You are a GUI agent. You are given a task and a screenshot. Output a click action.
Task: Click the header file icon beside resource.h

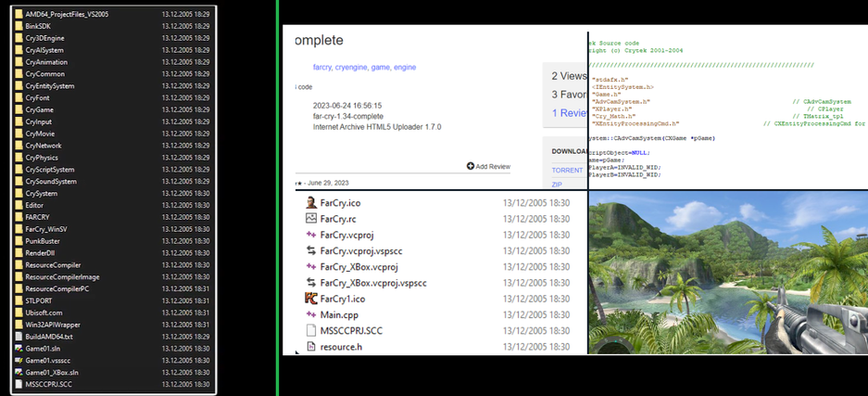pyautogui.click(x=310, y=347)
